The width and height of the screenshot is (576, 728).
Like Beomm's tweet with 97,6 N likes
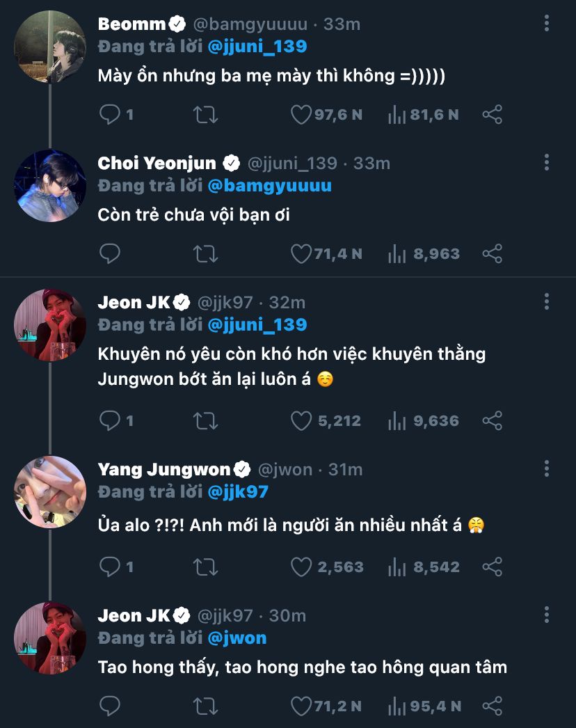coord(301,114)
